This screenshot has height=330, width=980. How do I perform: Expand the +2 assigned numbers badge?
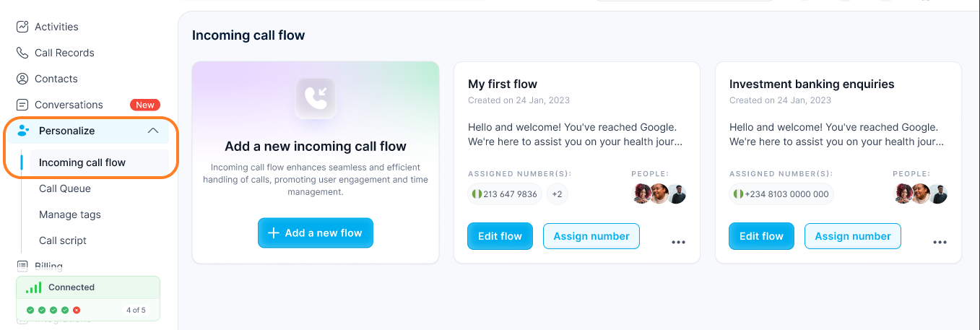[556, 194]
